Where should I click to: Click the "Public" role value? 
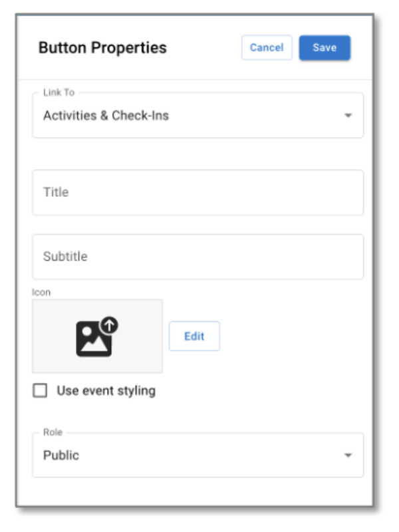pyautogui.click(x=61, y=456)
